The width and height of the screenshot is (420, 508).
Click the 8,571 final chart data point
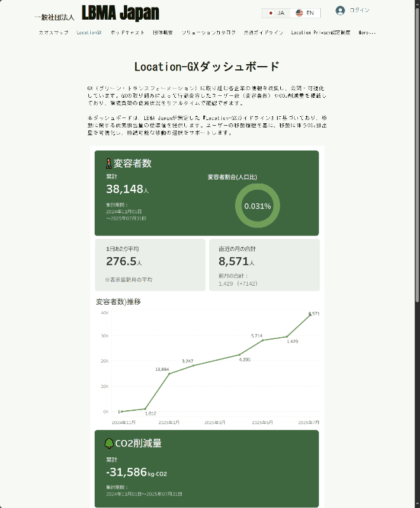tap(311, 314)
